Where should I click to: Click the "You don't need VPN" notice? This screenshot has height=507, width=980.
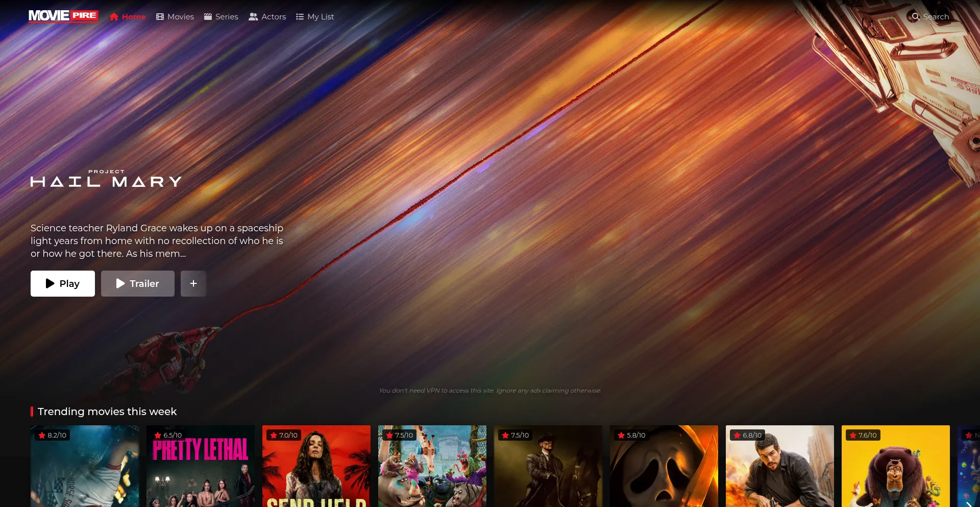tap(490, 391)
